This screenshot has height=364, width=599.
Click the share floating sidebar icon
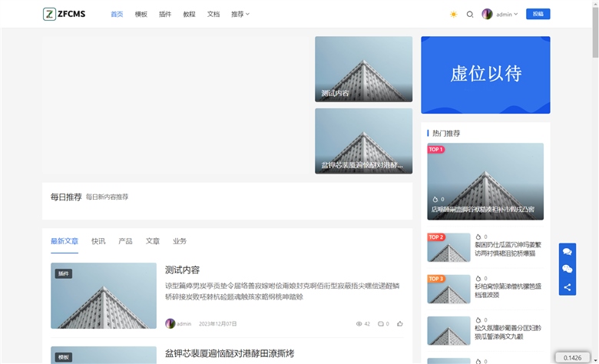(x=568, y=287)
